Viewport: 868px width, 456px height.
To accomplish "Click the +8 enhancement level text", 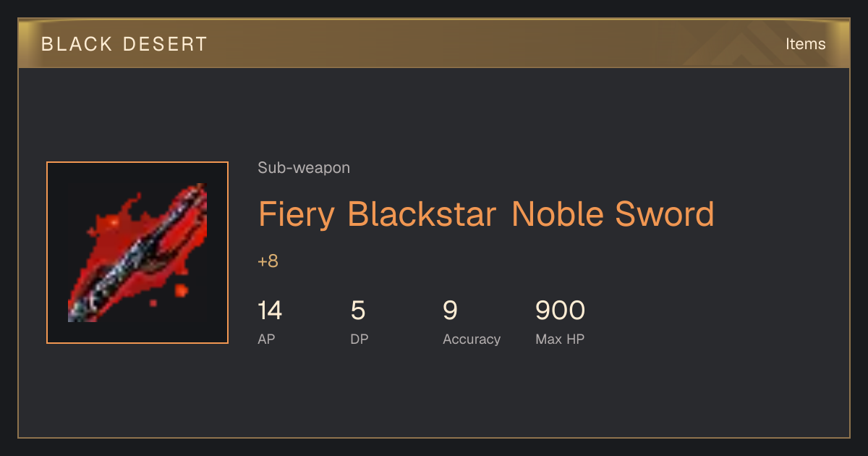I will (268, 261).
